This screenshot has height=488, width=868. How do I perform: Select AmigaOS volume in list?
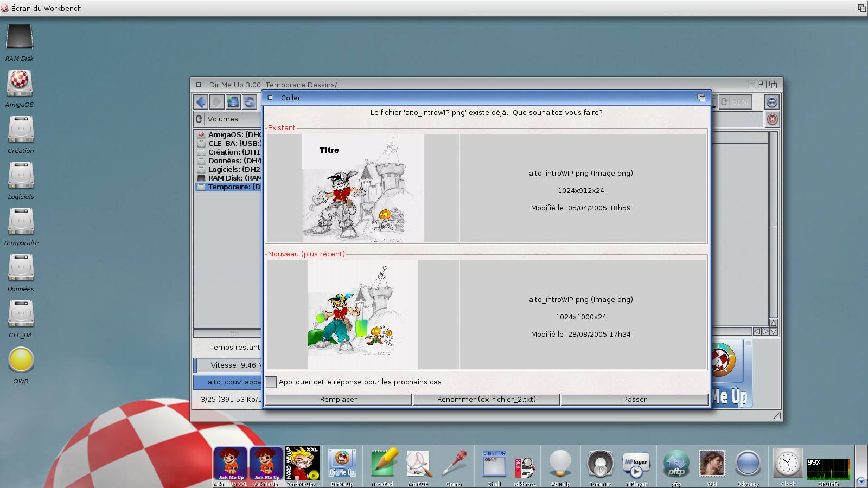(229, 135)
